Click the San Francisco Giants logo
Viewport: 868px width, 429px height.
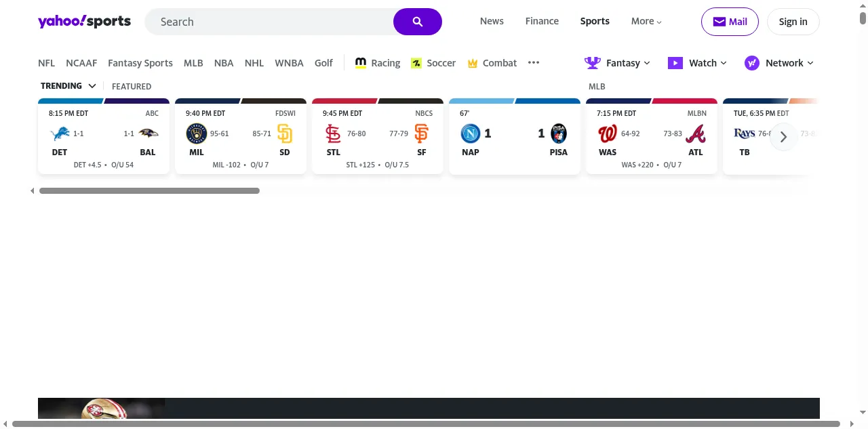421,134
